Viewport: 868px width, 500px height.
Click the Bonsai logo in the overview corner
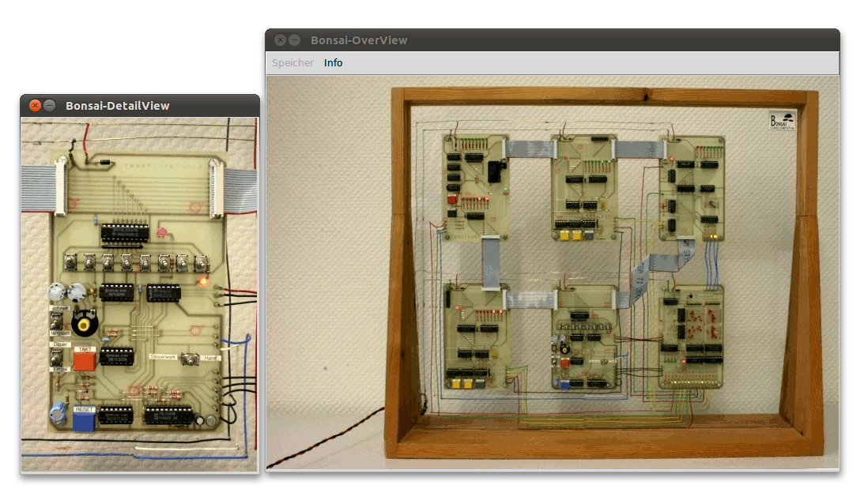[x=782, y=120]
